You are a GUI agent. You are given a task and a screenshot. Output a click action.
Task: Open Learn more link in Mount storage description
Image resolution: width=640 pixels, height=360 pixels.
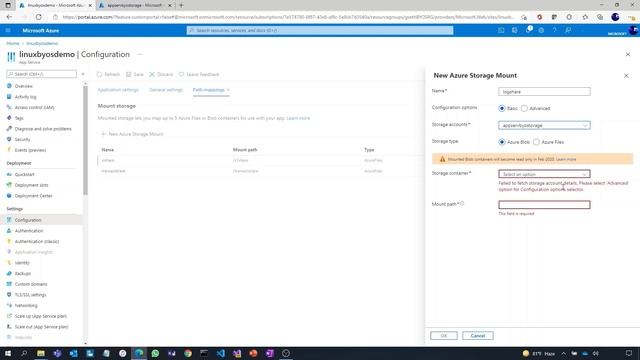[298, 118]
